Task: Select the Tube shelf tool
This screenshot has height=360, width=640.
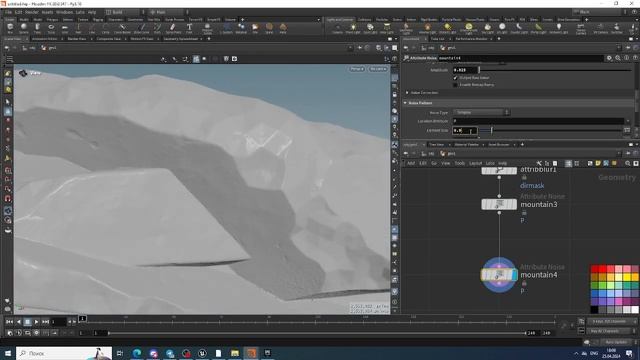Action: tap(37, 28)
